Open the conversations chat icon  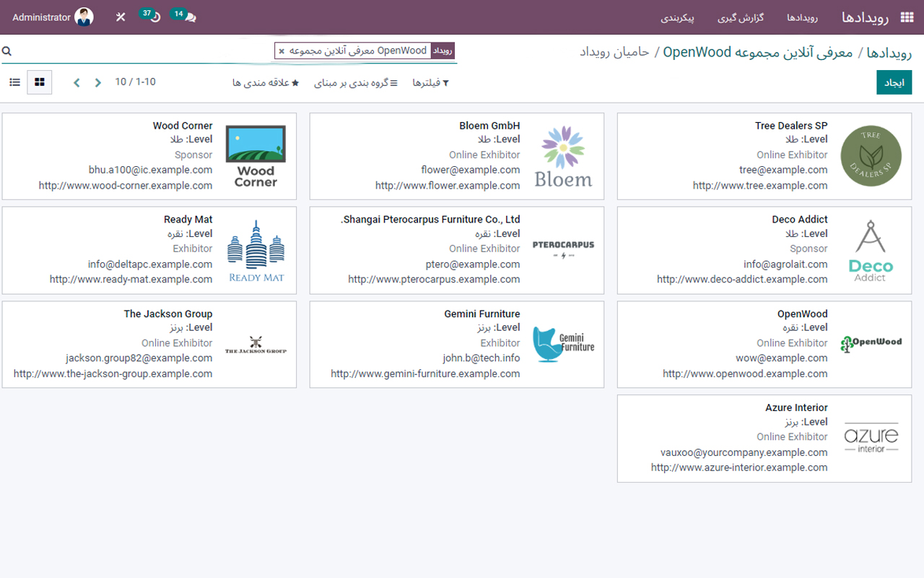click(x=190, y=17)
